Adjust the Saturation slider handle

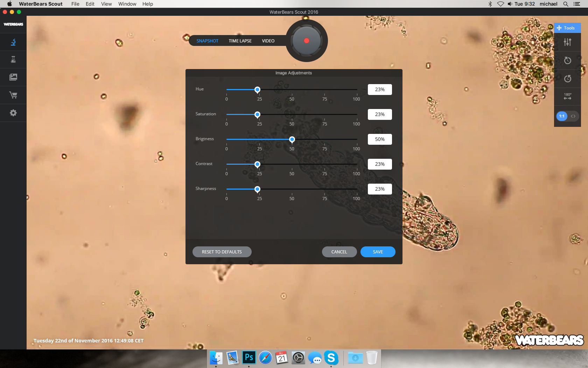coord(257,115)
